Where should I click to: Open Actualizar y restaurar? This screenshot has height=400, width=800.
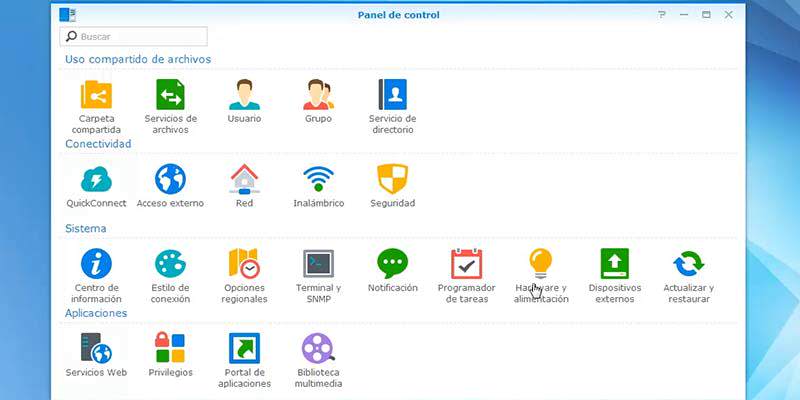(689, 264)
